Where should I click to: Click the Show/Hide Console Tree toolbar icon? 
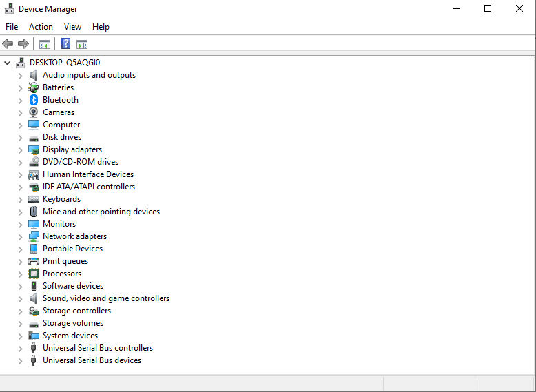click(45, 44)
